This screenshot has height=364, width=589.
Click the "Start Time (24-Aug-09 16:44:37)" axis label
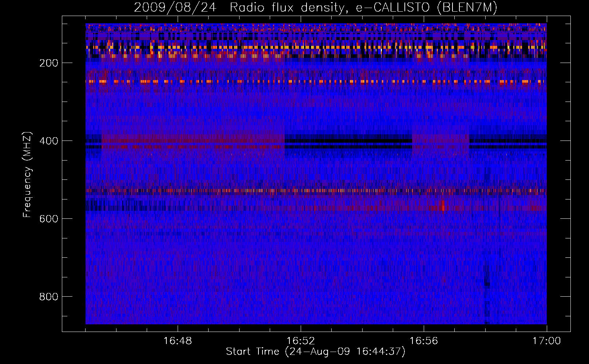316,351
